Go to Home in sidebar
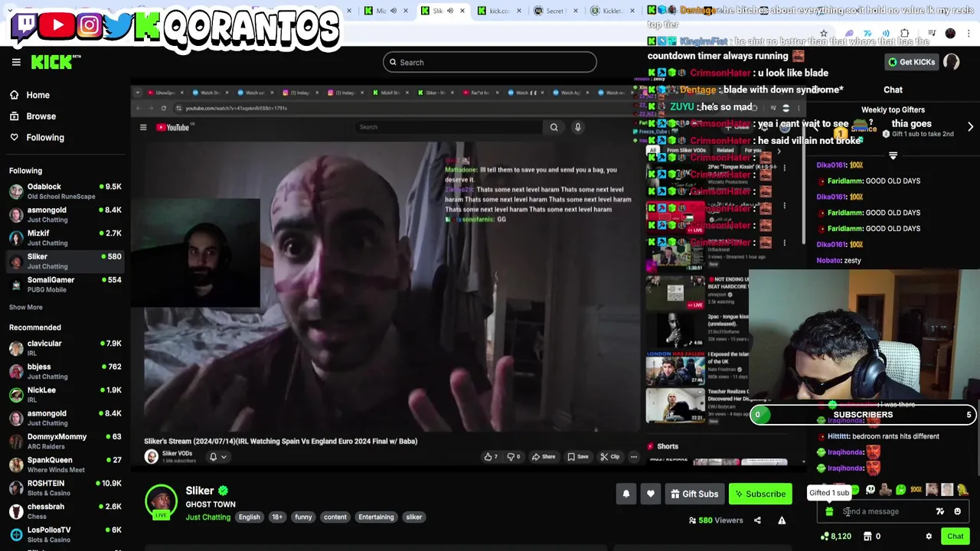This screenshot has width=980, height=551. 30,95
